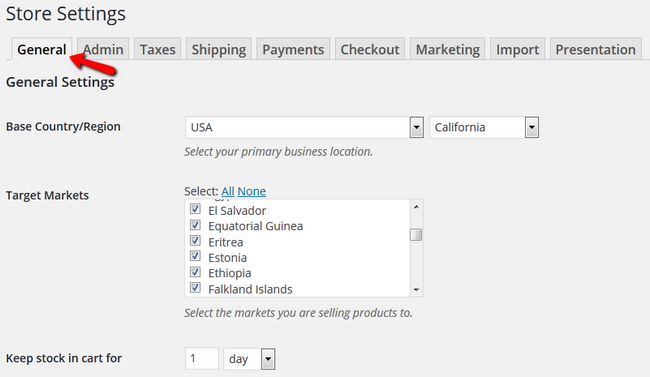Open the Taxes tab

(157, 49)
